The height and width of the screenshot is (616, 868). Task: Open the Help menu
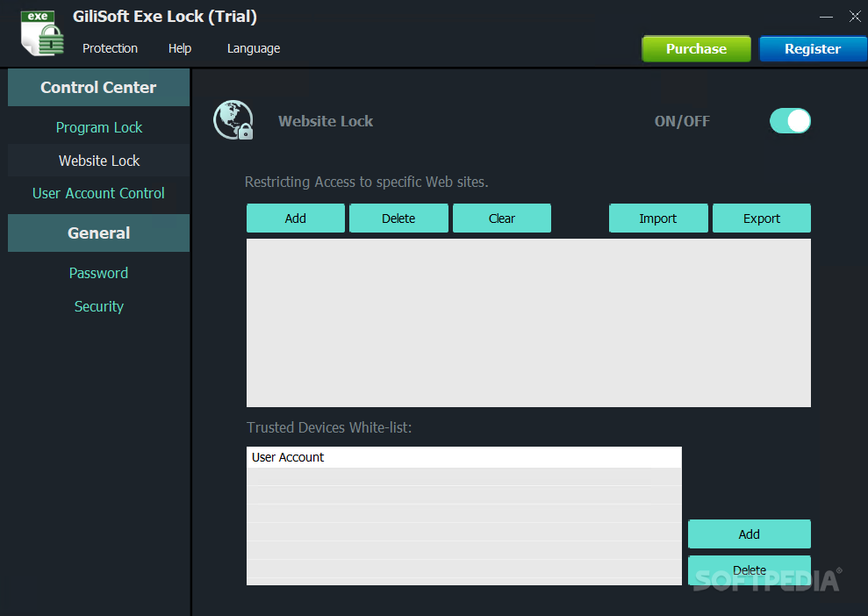click(179, 49)
